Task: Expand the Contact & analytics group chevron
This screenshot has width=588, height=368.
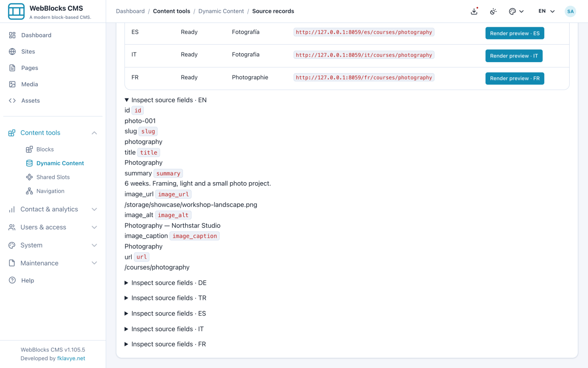Action: (x=94, y=209)
